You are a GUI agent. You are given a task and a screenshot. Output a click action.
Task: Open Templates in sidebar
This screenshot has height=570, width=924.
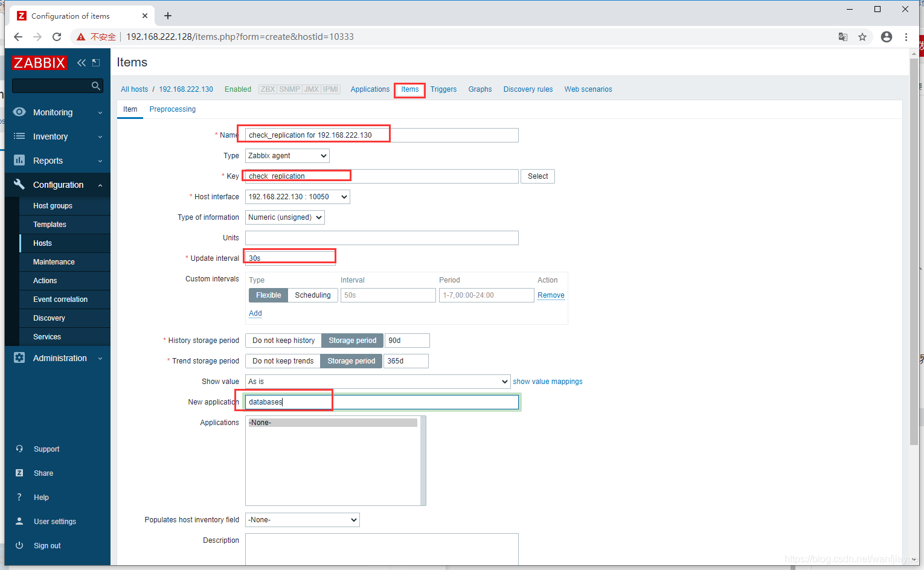click(50, 225)
